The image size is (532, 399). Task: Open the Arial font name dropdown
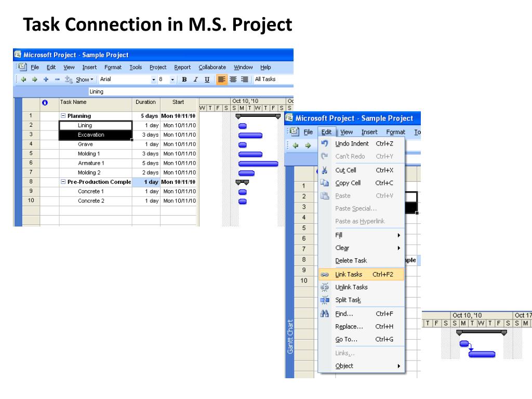click(x=154, y=79)
